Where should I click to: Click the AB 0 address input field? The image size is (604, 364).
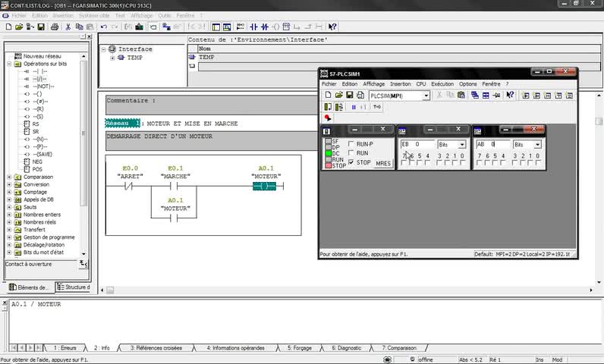point(493,144)
